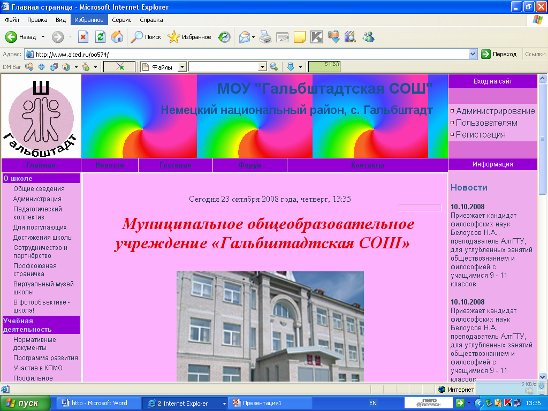Click the school building photo

coord(270,326)
